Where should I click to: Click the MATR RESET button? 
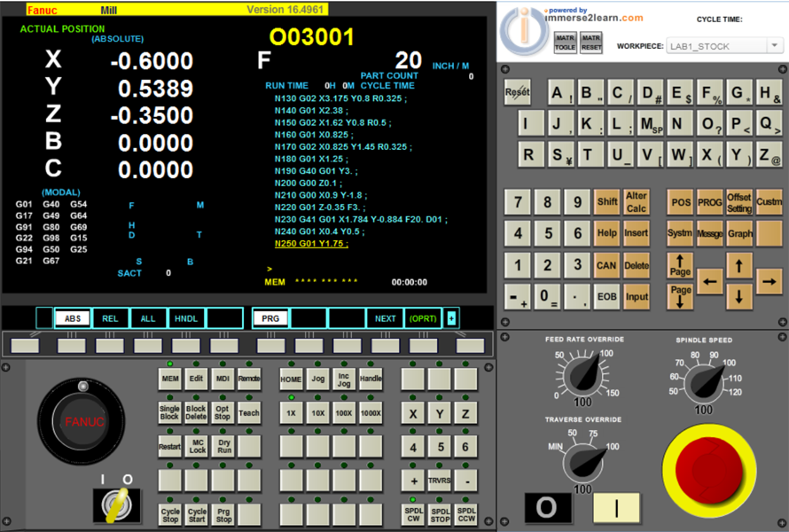click(591, 43)
